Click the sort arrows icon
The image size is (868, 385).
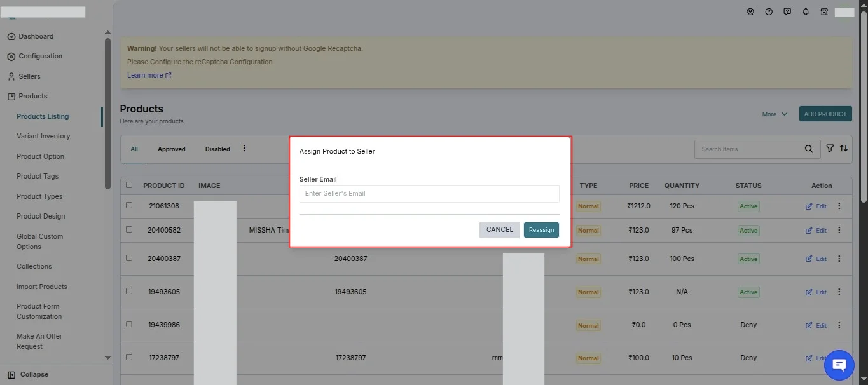844,148
